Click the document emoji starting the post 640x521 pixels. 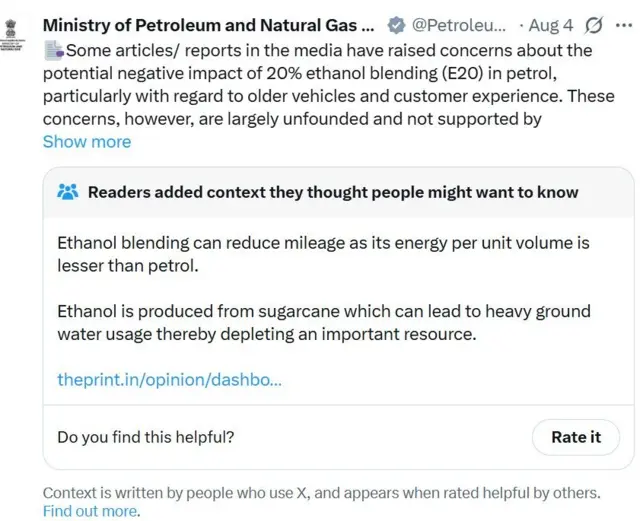point(53,50)
